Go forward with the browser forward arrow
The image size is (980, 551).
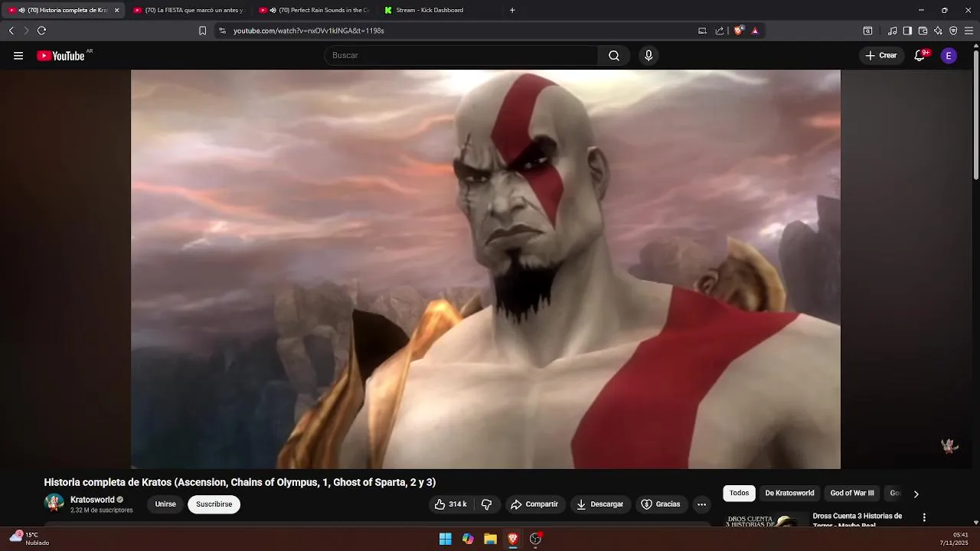click(26, 31)
